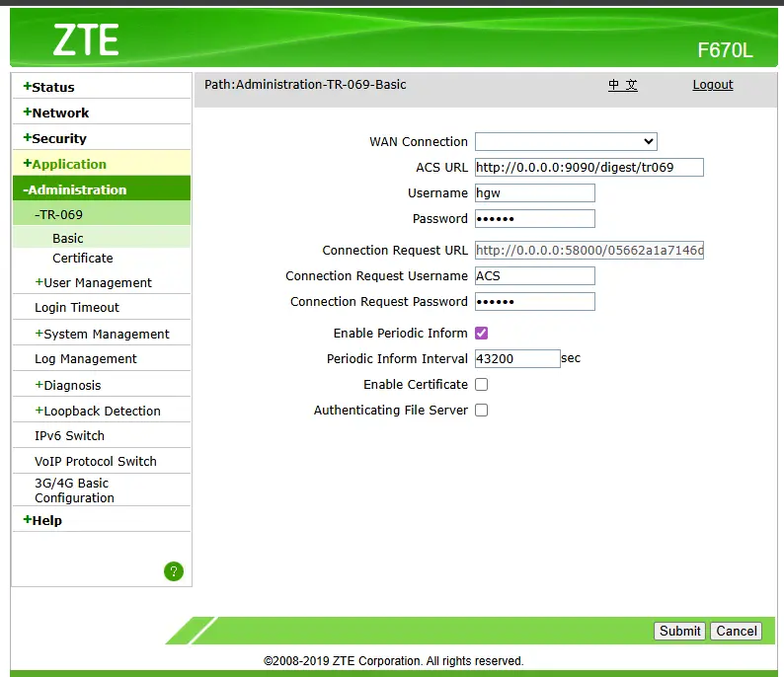Image resolution: width=784 pixels, height=677 pixels.
Task: Open the Certificate page
Action: click(x=83, y=259)
